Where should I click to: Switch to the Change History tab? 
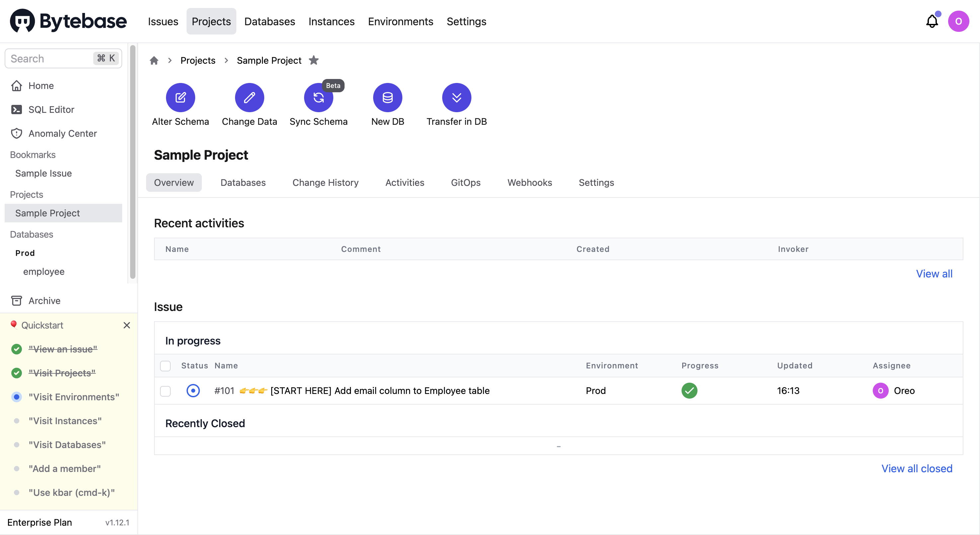point(325,183)
